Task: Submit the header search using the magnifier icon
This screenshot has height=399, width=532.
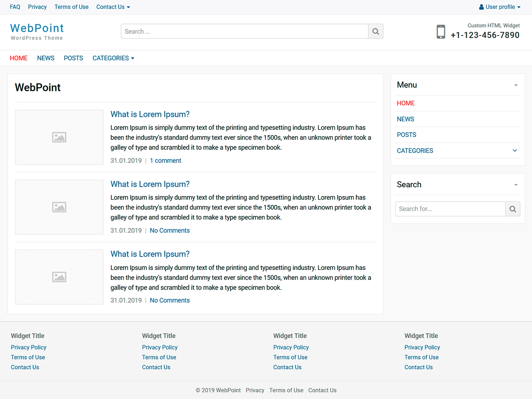Action: pos(375,31)
